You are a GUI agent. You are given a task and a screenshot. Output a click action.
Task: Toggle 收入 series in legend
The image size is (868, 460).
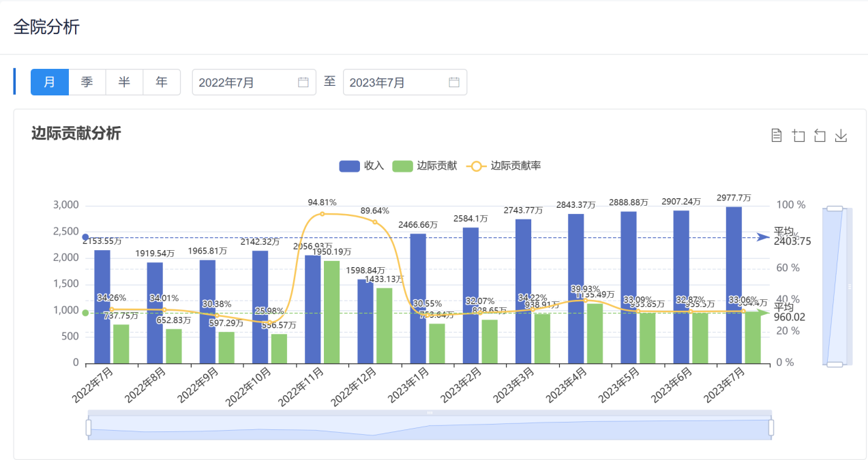362,166
